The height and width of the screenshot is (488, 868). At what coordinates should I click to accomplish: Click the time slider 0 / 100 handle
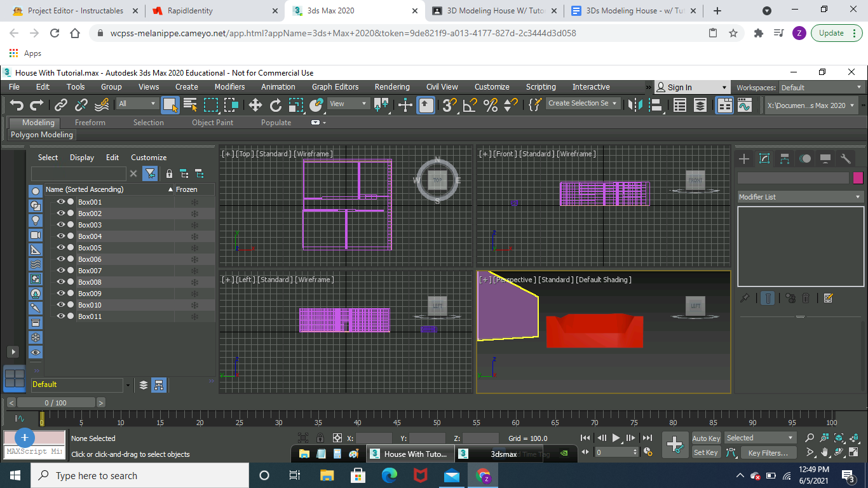56,403
